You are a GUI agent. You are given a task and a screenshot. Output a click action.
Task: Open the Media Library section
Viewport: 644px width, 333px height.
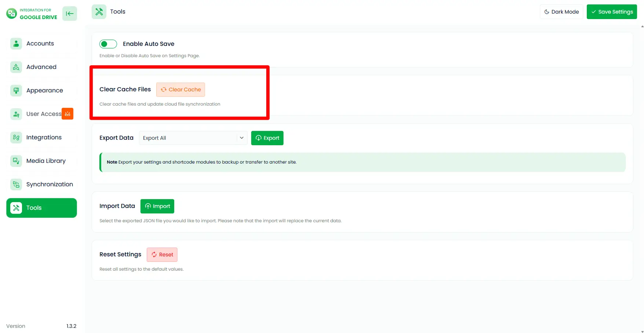[x=46, y=161]
